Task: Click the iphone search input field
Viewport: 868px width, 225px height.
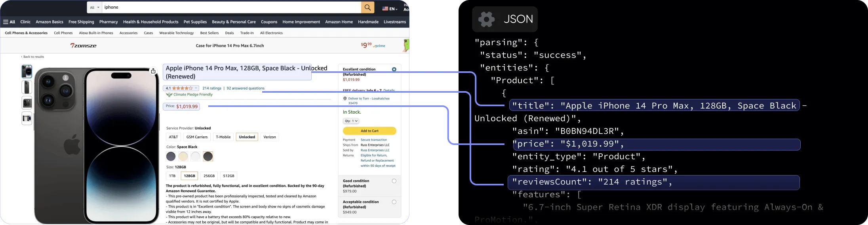Action: pyautogui.click(x=231, y=8)
